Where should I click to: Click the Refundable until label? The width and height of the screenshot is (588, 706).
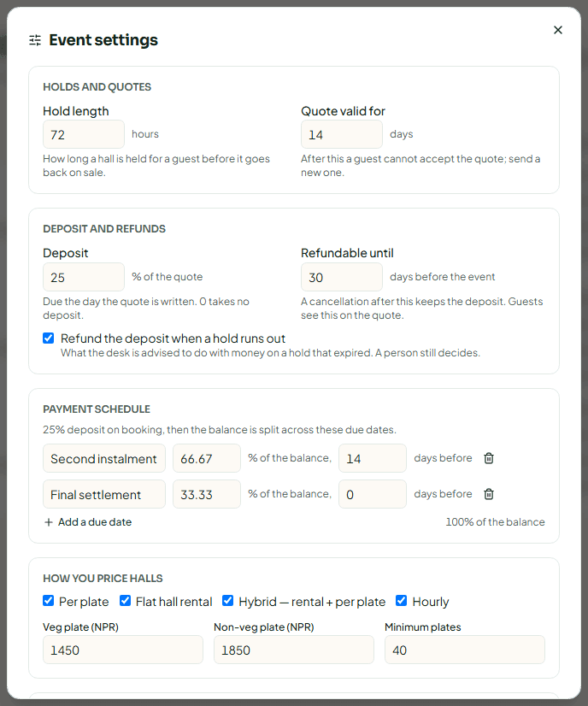[x=347, y=253]
